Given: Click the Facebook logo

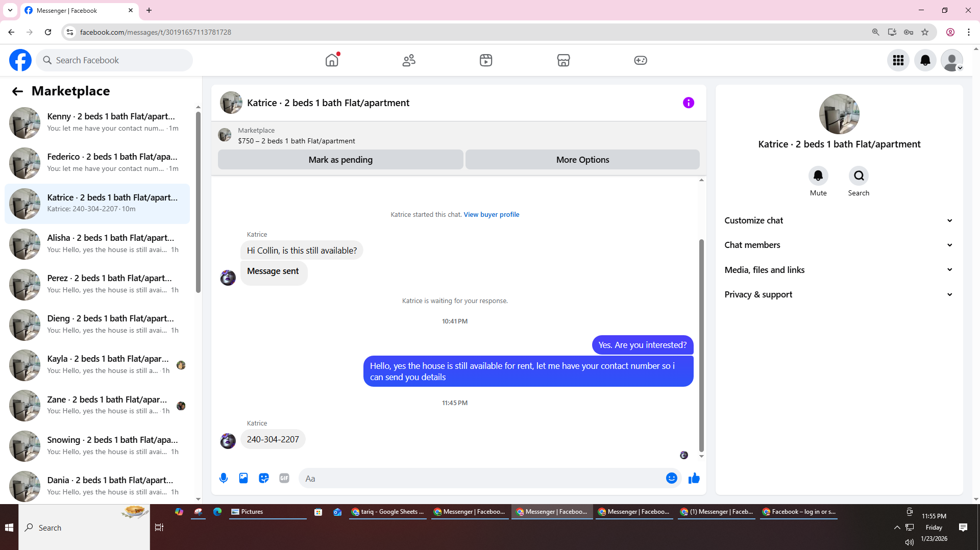Looking at the screenshot, I should (20, 60).
